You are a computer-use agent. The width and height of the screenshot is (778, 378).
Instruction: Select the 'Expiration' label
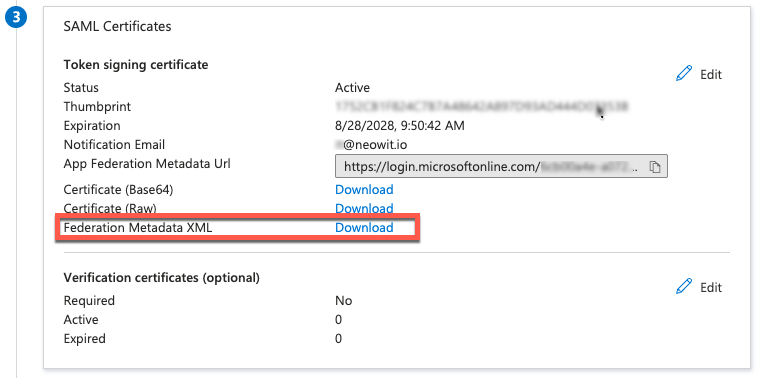(x=92, y=126)
